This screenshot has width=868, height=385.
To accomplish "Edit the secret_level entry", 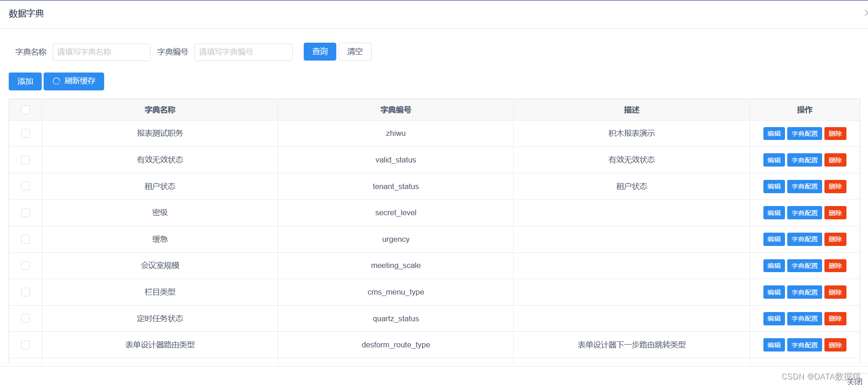I will click(774, 213).
